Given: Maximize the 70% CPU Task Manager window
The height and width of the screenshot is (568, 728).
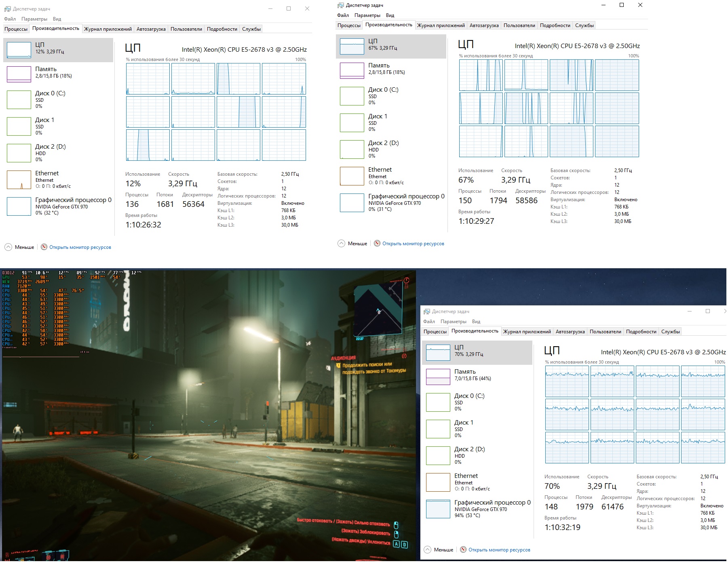Looking at the screenshot, I should (707, 311).
